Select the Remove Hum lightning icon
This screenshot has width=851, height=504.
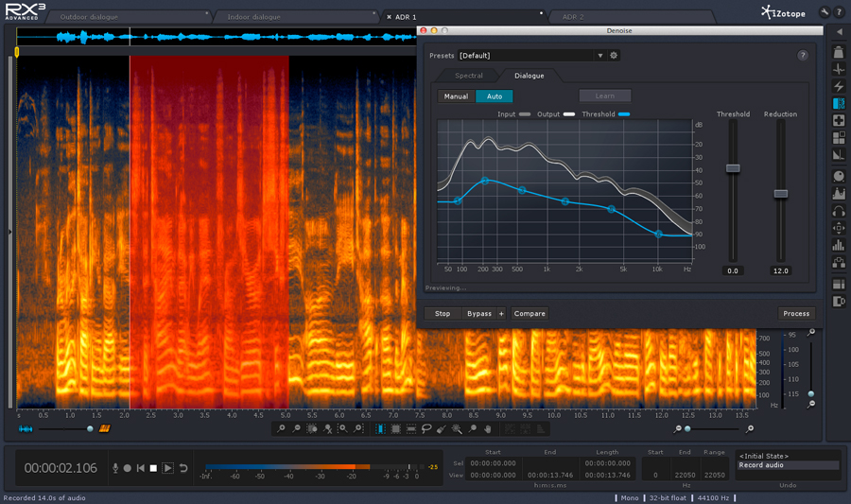(x=839, y=86)
